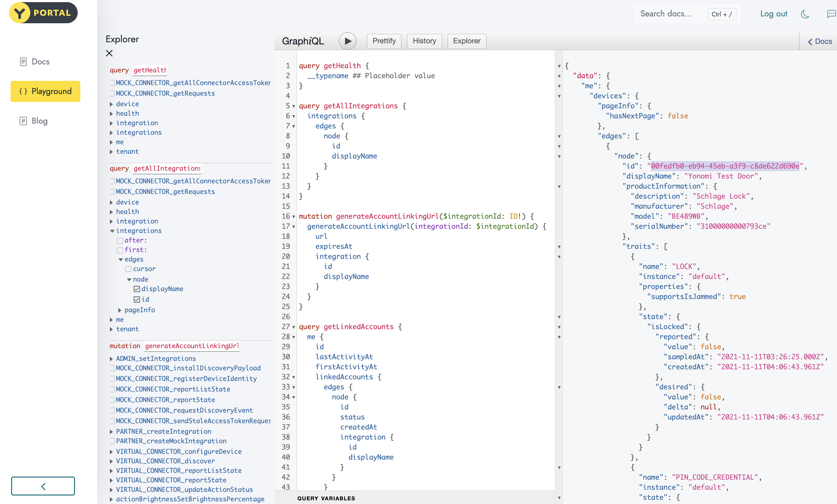Open the Docs chevron panel at right

pos(819,41)
